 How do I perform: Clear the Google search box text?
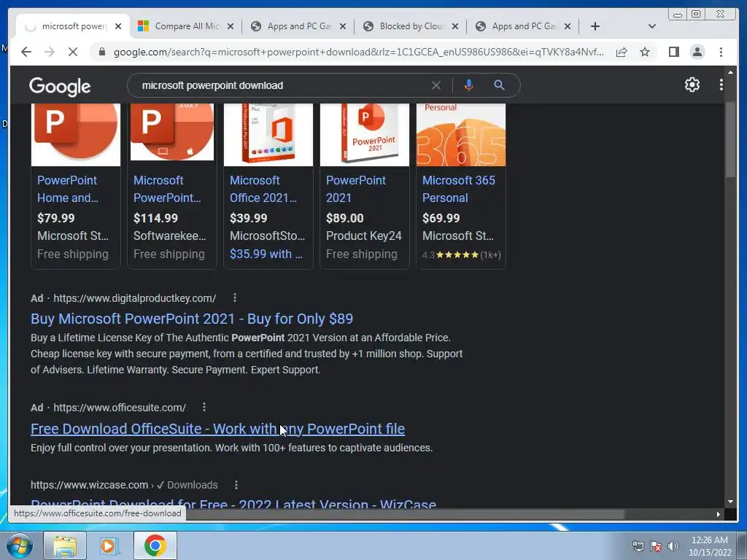pos(436,85)
